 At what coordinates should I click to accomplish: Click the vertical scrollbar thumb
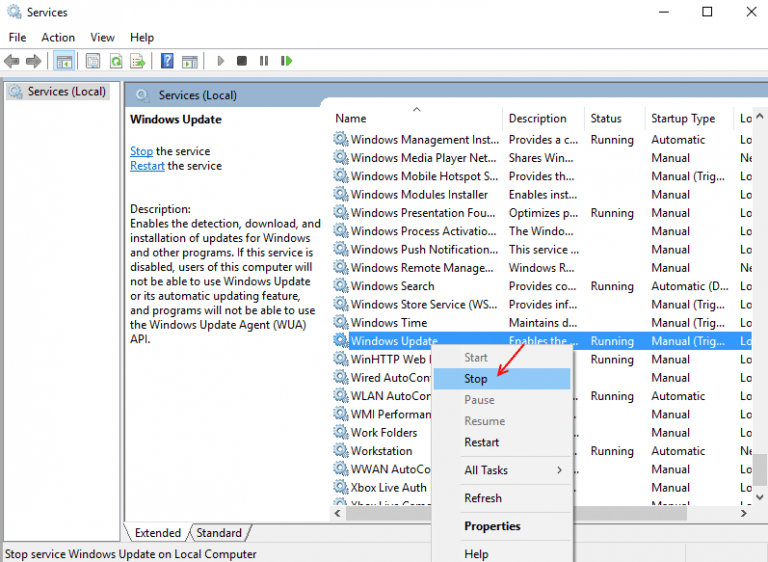tap(760, 469)
